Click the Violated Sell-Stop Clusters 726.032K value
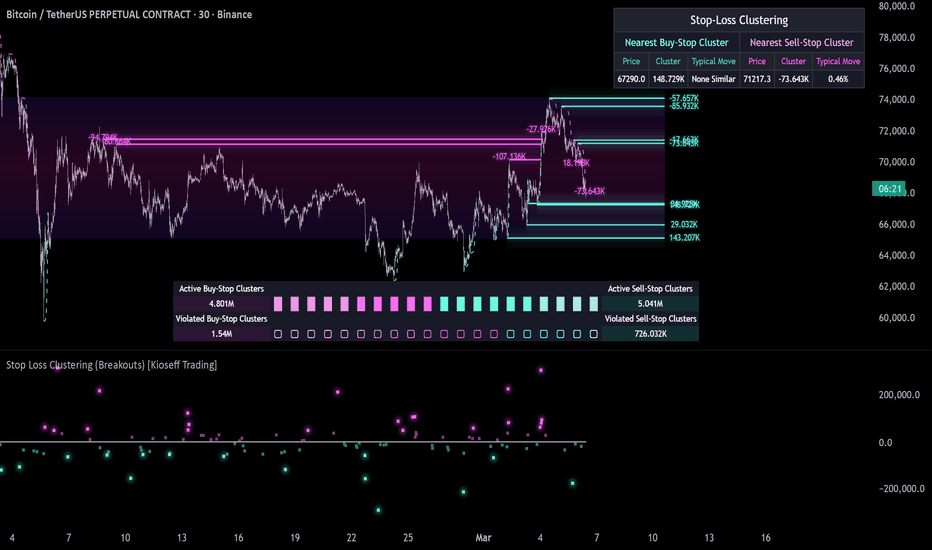This screenshot has height=550, width=932. pos(650,334)
